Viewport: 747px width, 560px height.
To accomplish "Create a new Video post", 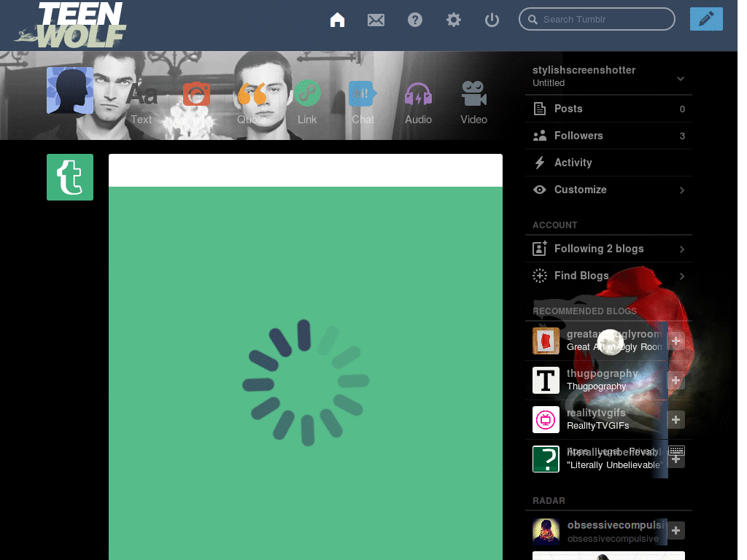I will [x=474, y=104].
